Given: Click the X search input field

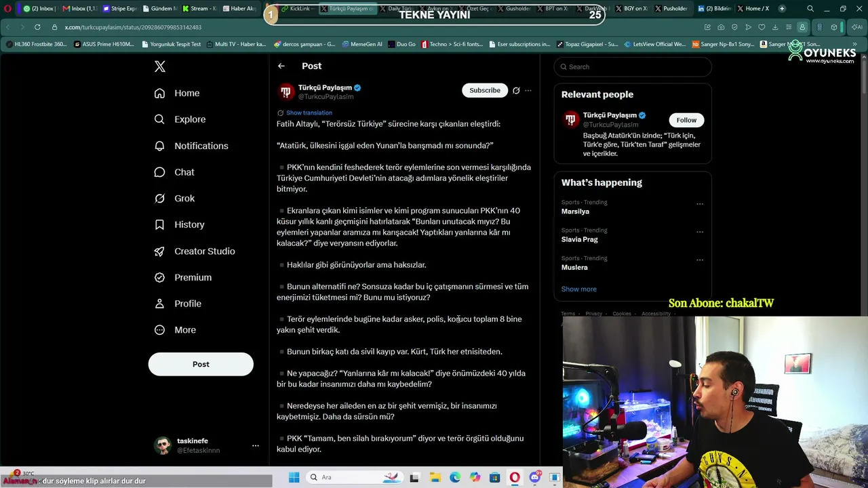Looking at the screenshot, I should click(x=633, y=66).
